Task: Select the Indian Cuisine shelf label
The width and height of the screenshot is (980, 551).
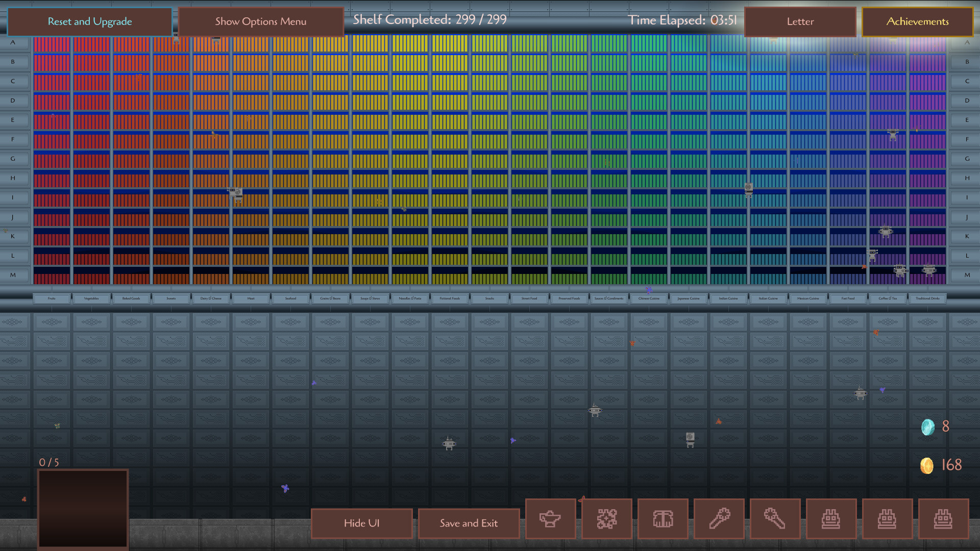Action: (728, 298)
